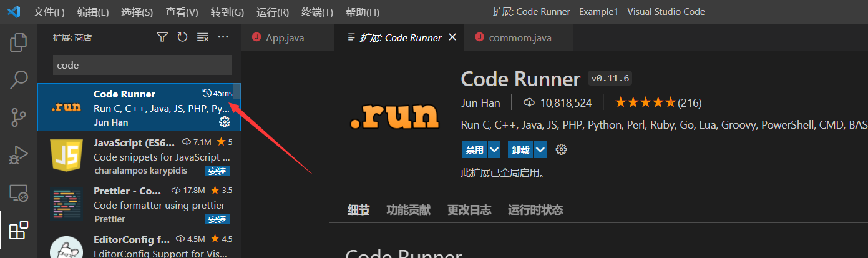The image size is (868, 258).
Task: Click the extension search box containing 'code'
Action: pos(142,65)
